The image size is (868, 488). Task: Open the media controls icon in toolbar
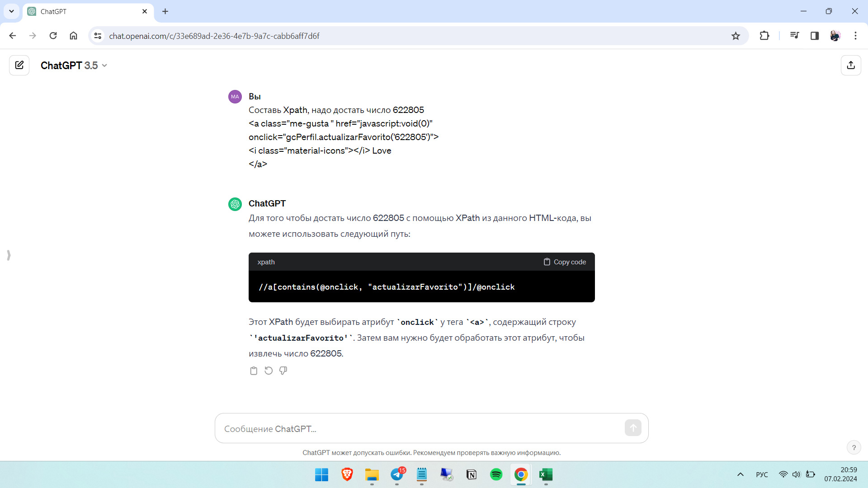[794, 36]
